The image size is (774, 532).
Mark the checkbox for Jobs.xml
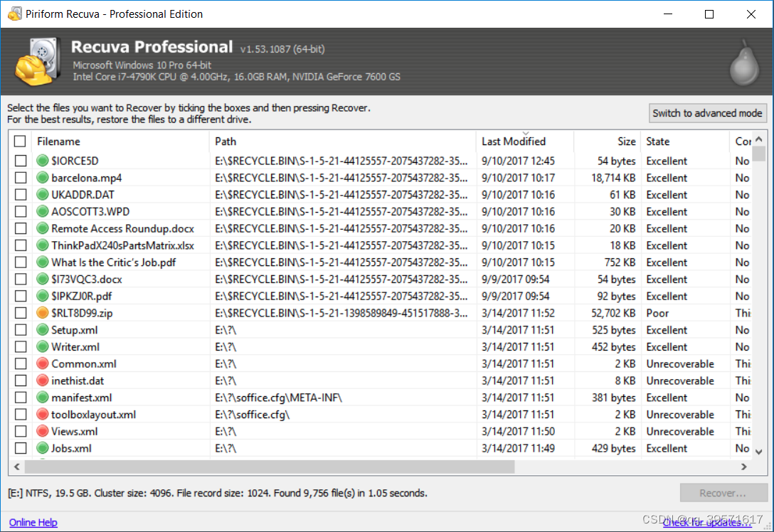click(x=20, y=448)
